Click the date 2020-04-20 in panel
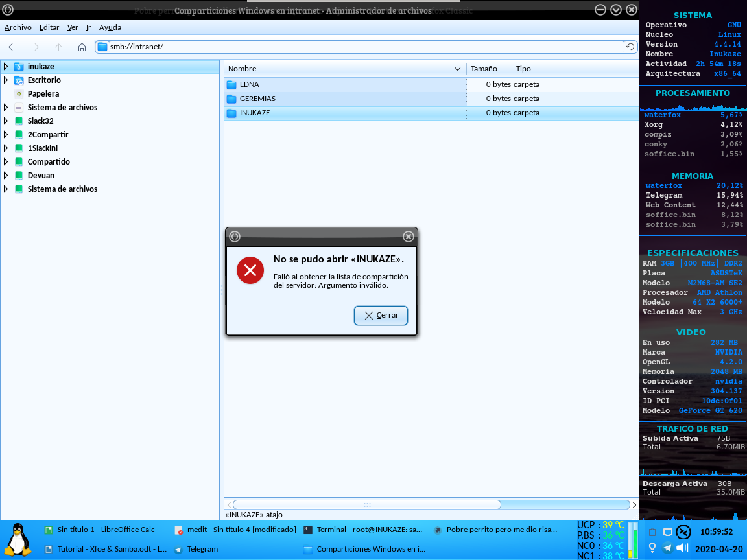The width and height of the screenshot is (747, 560). [x=719, y=549]
